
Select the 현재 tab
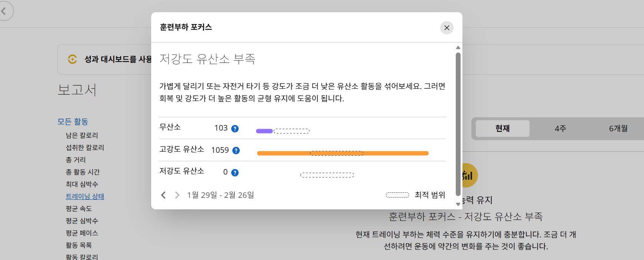click(502, 128)
